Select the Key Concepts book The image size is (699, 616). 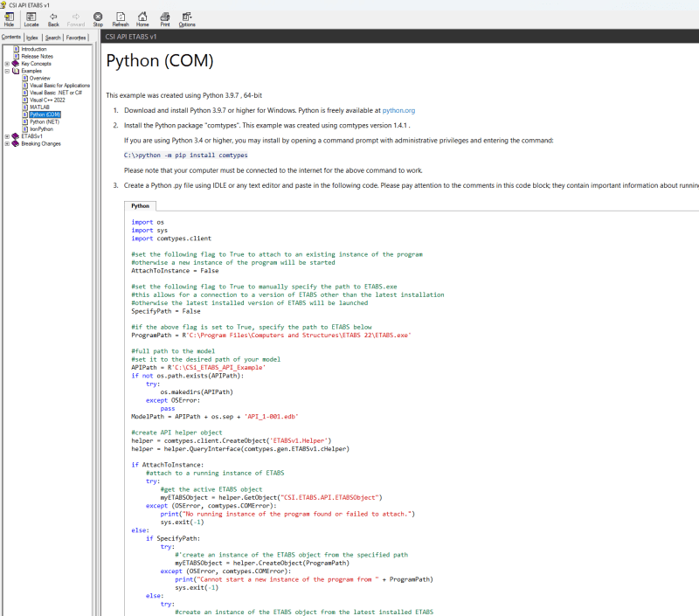pyautogui.click(x=36, y=63)
